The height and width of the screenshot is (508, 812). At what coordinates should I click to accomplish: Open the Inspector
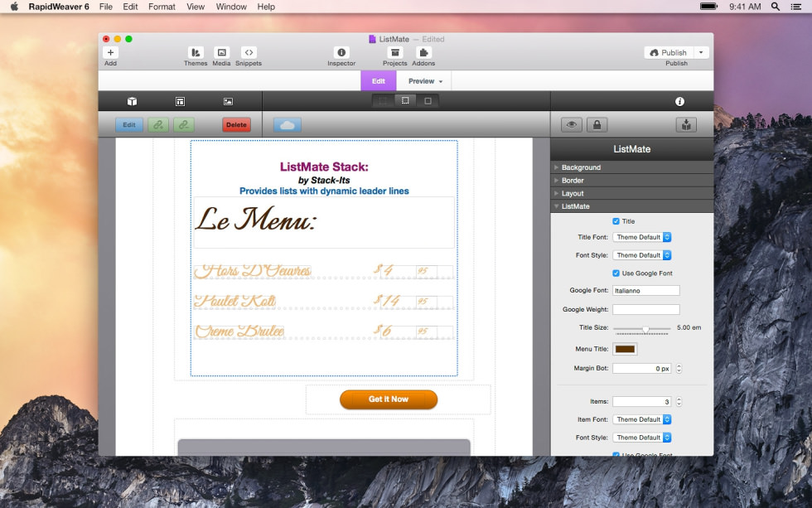(341, 52)
